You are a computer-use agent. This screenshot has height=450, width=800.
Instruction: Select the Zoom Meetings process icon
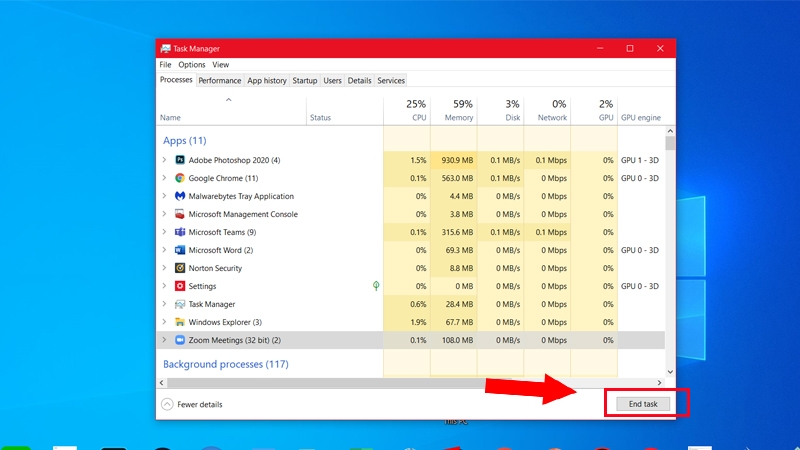coord(180,340)
